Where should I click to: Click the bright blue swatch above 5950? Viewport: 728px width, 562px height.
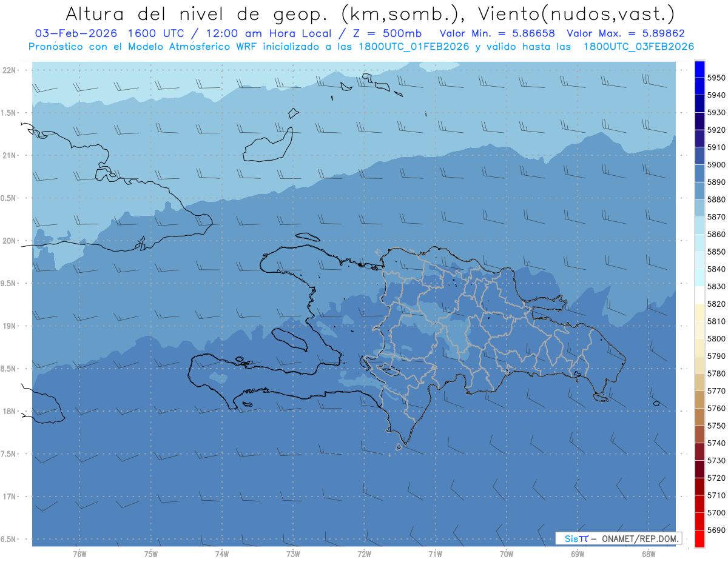(699, 69)
